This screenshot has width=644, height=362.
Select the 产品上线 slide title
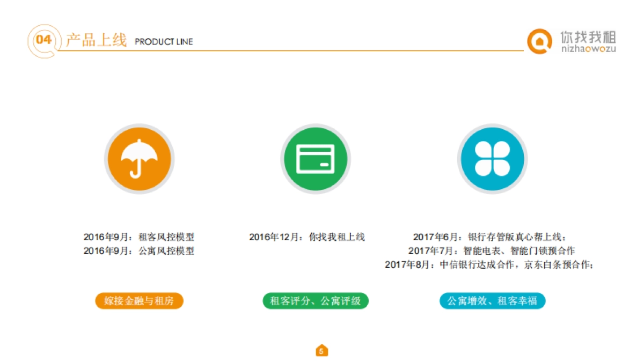pos(96,41)
